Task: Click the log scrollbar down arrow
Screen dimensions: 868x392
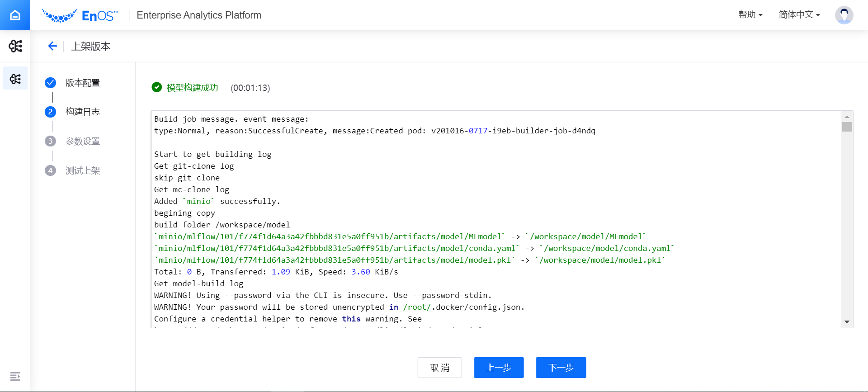Action: point(847,322)
